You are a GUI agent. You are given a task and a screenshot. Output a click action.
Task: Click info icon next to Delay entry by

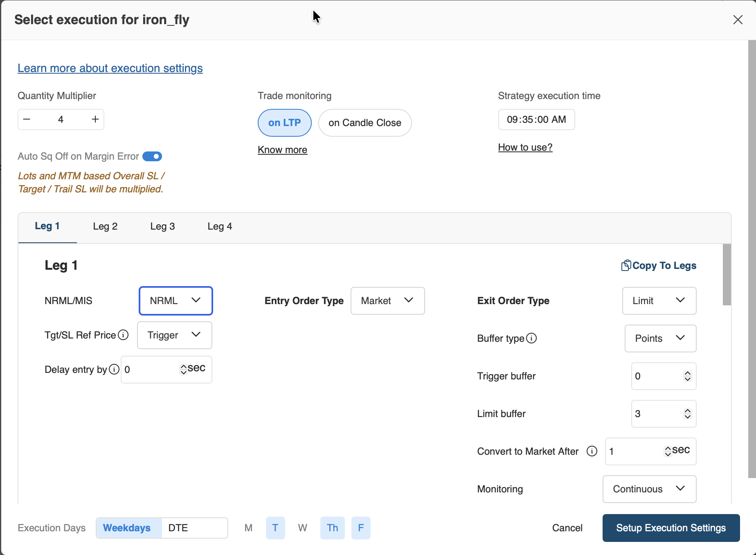pyautogui.click(x=115, y=369)
